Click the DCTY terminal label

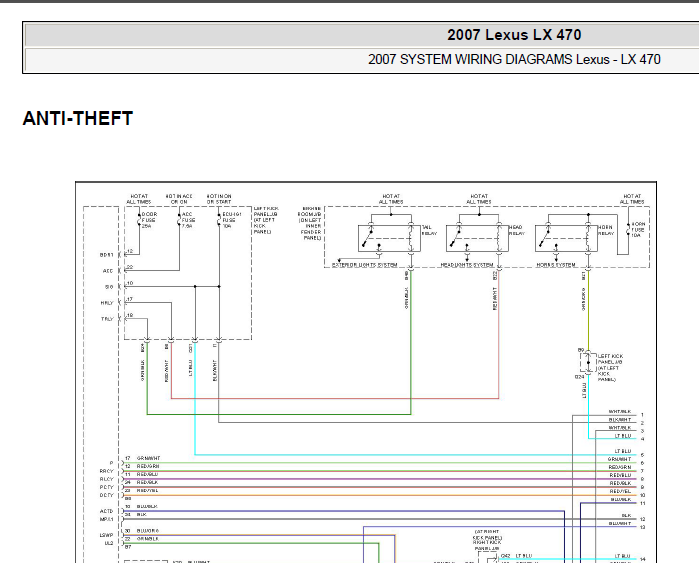(107, 495)
